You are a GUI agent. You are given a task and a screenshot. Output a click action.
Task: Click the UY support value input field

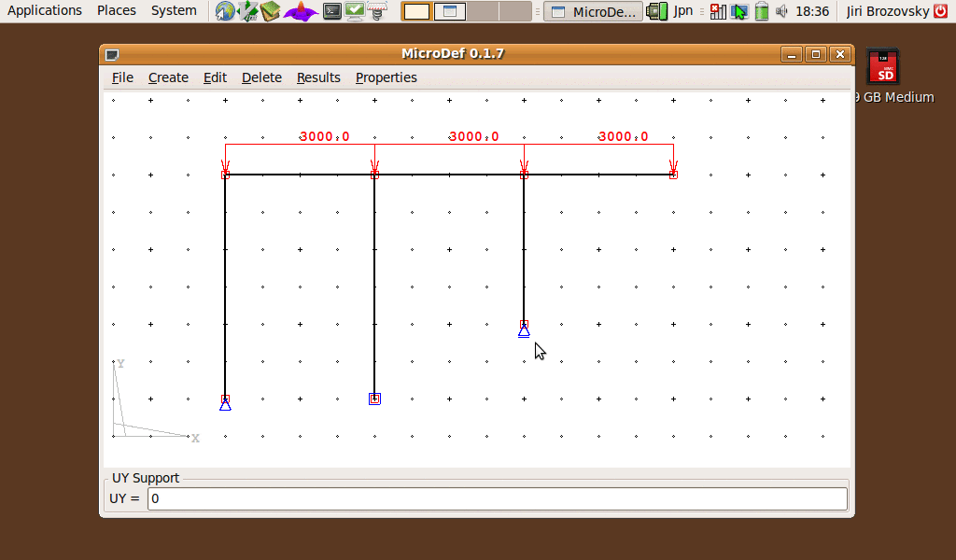click(x=497, y=498)
